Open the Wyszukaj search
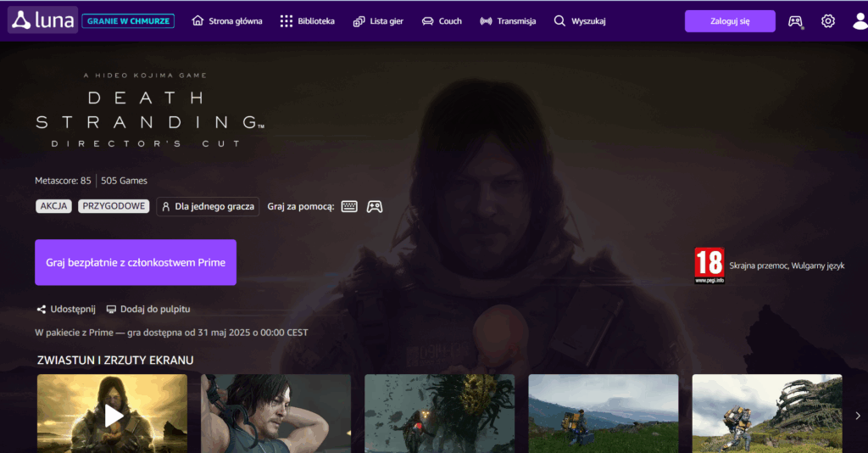Image resolution: width=868 pixels, height=453 pixels. click(x=580, y=21)
